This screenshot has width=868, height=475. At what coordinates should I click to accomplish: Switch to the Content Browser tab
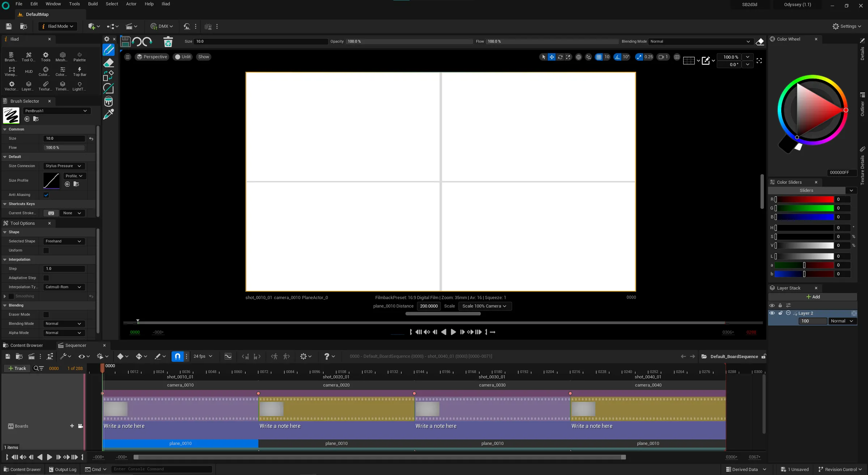pos(26,345)
